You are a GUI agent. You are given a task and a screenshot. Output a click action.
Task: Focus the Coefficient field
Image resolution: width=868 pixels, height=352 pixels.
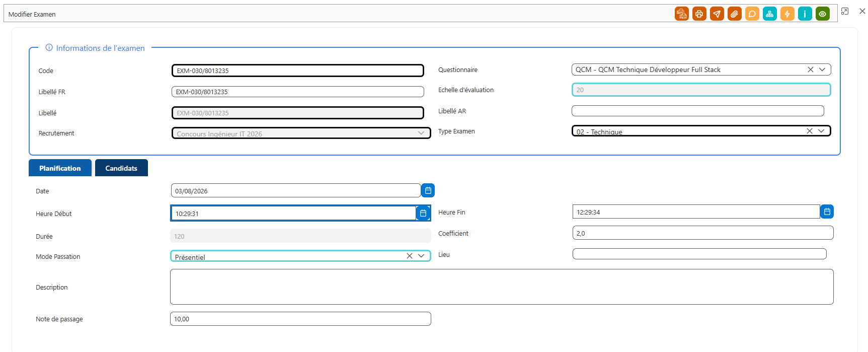tap(703, 233)
